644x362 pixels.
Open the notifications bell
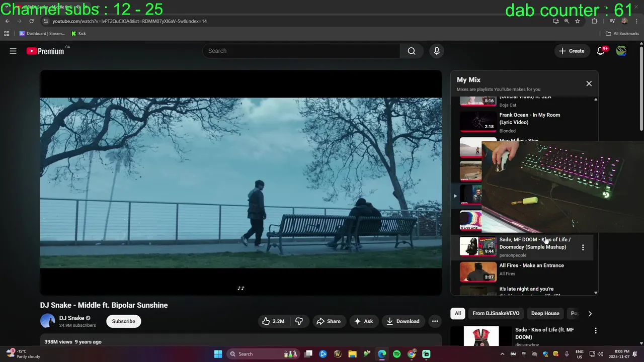coord(600,51)
